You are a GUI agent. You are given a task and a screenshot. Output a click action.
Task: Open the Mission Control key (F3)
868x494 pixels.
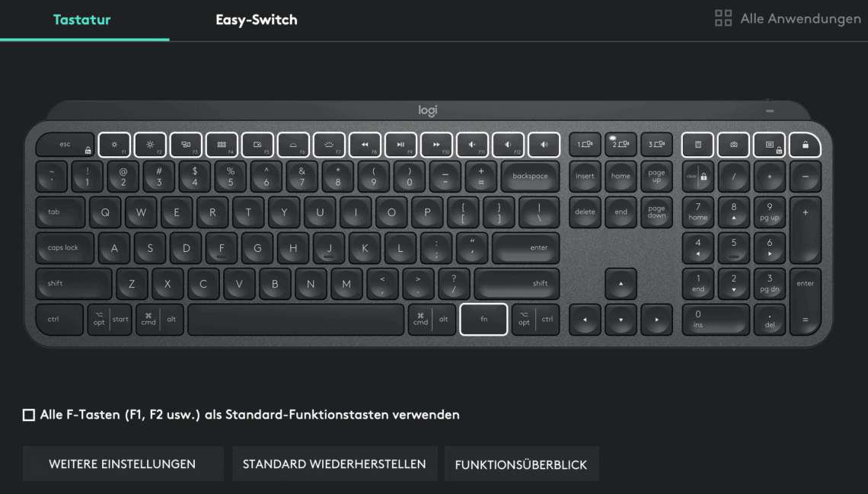(186, 145)
